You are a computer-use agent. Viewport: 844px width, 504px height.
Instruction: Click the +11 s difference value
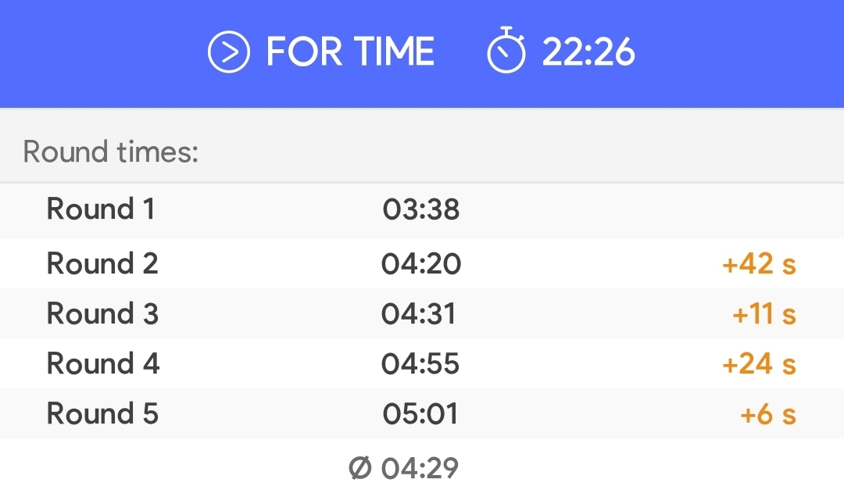click(x=764, y=314)
